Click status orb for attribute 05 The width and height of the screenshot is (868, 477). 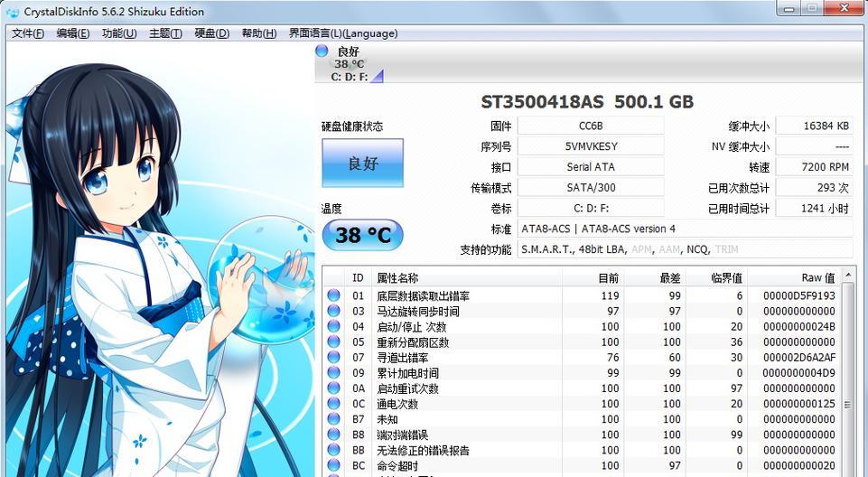(333, 342)
